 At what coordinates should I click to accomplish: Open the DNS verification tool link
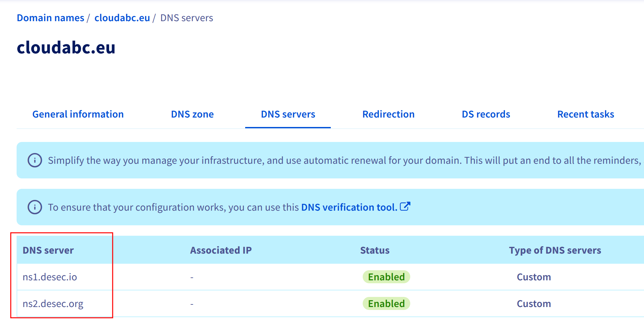coord(348,207)
